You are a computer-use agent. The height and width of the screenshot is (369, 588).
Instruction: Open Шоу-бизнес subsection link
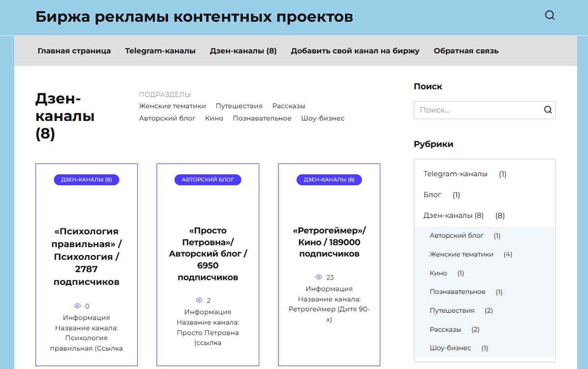323,118
